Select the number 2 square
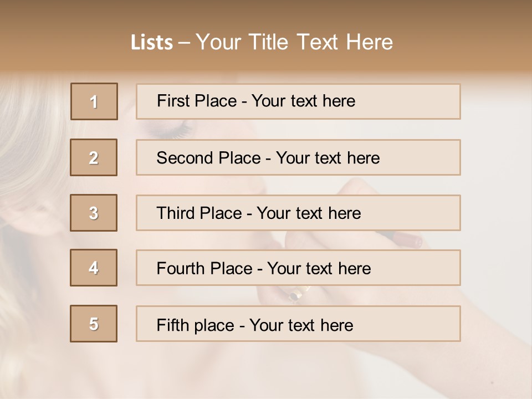This screenshot has width=532, height=399. tap(94, 157)
